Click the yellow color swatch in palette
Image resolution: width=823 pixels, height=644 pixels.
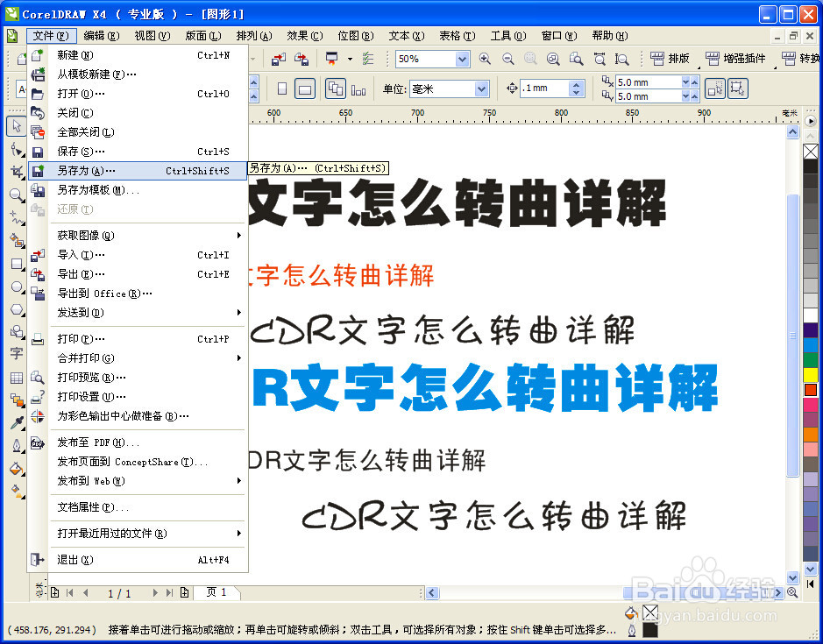[x=811, y=375]
